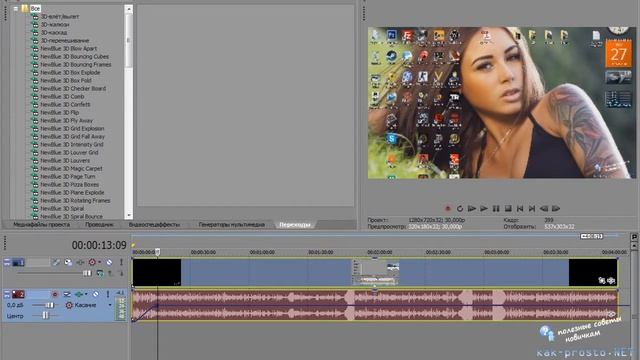This screenshot has height=360, width=640.
Task: Click Make Compositing Child icon on video track
Action: pyautogui.click(x=121, y=273)
